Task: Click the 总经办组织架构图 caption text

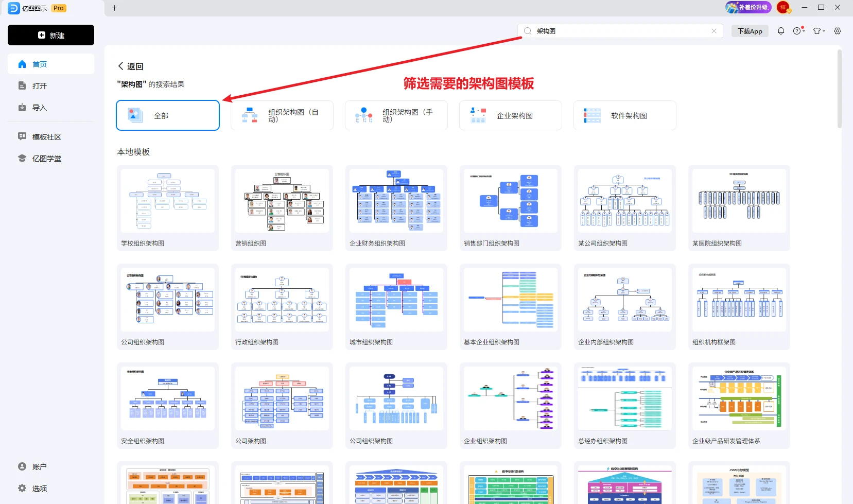Action: (x=603, y=441)
